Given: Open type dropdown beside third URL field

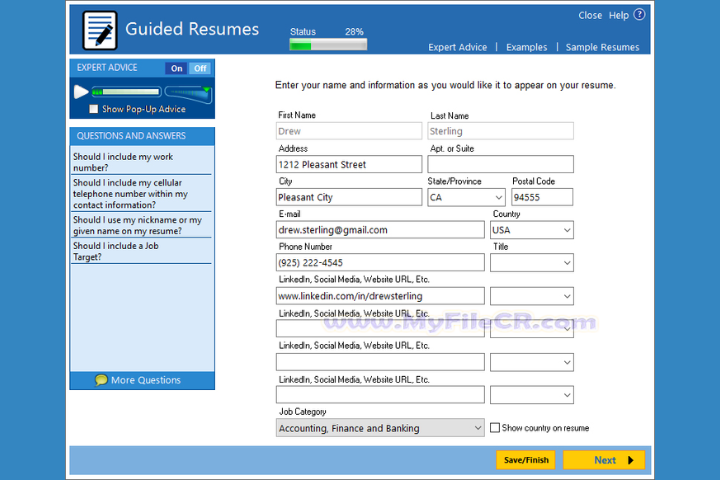Looking at the screenshot, I should pos(532,362).
